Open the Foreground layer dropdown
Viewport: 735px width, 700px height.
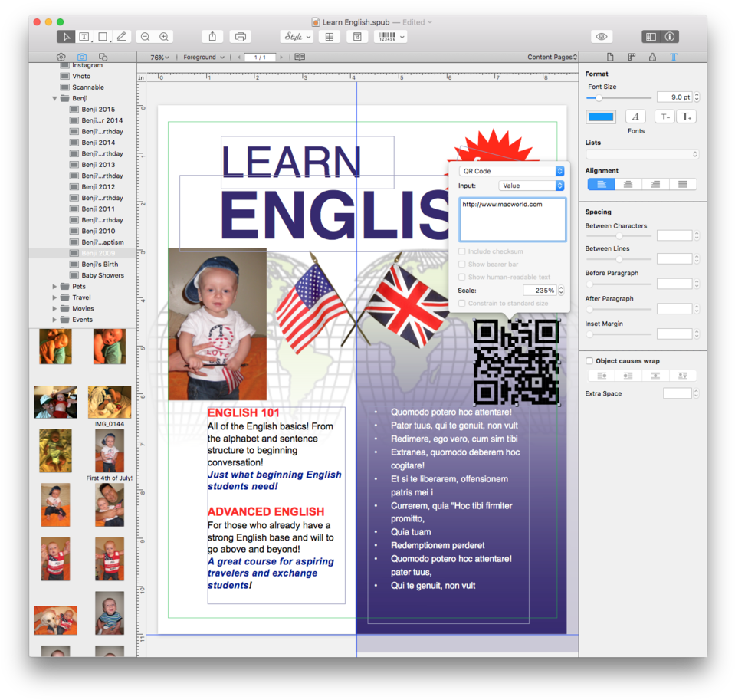203,58
